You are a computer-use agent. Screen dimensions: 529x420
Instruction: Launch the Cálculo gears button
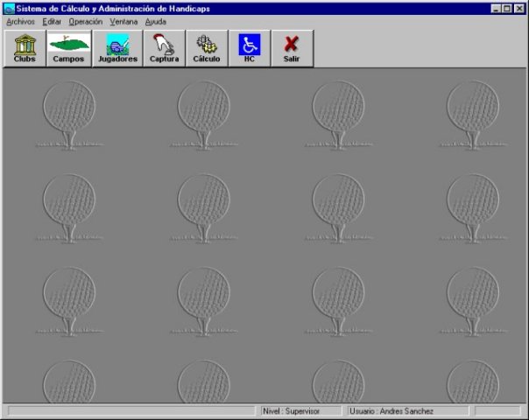pos(207,48)
